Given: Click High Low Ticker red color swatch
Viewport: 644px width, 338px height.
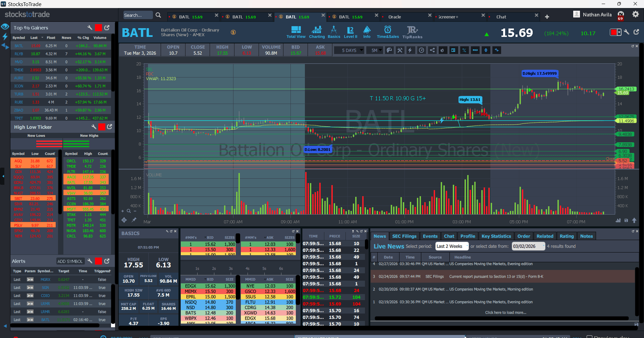Looking at the screenshot, I should pyautogui.click(x=102, y=127).
